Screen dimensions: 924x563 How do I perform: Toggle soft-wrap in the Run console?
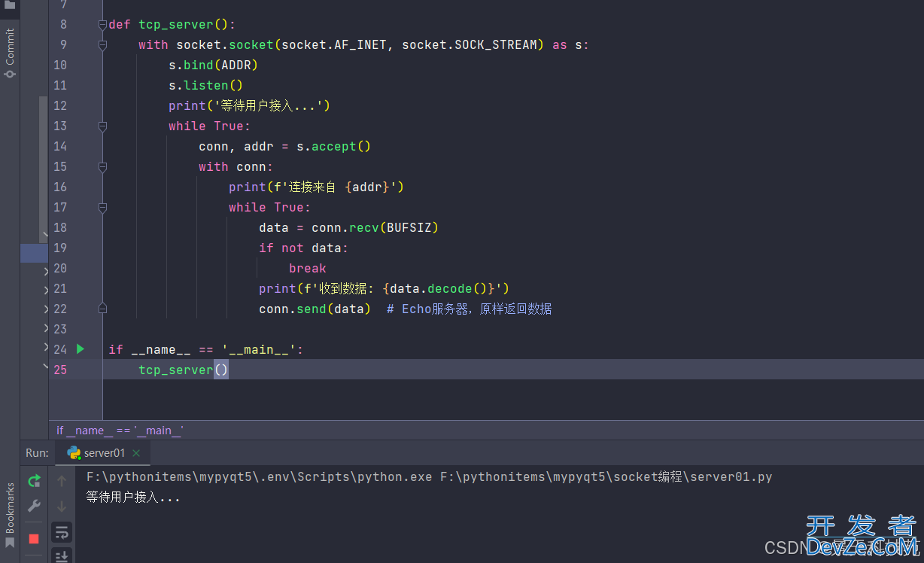click(62, 532)
